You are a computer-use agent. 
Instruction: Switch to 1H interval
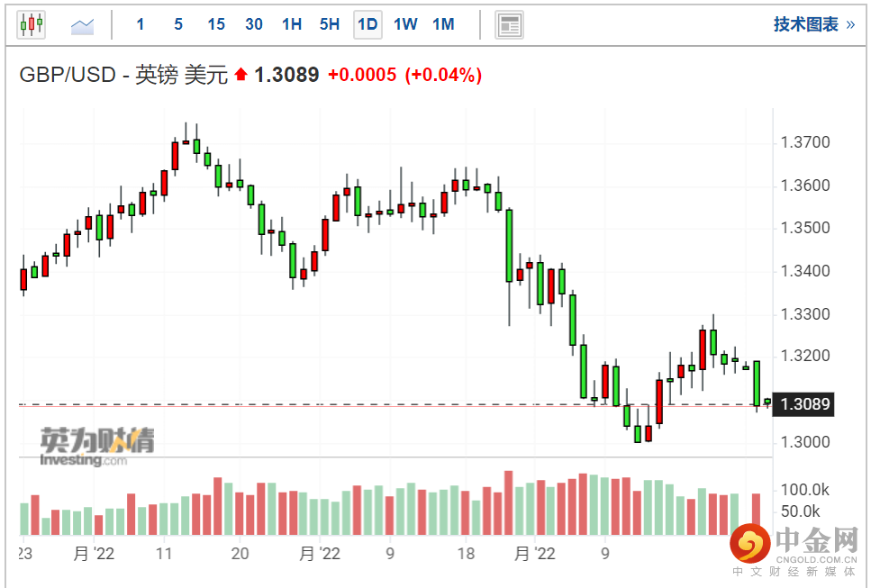(292, 24)
